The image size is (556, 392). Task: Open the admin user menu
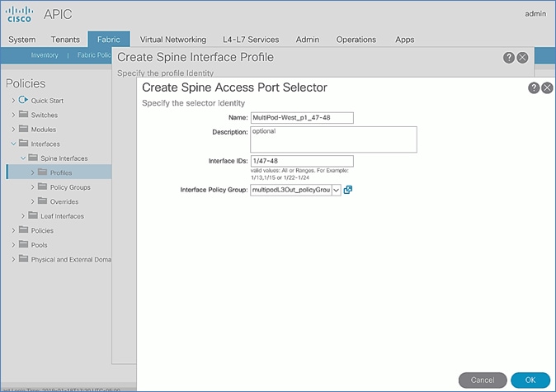point(535,14)
